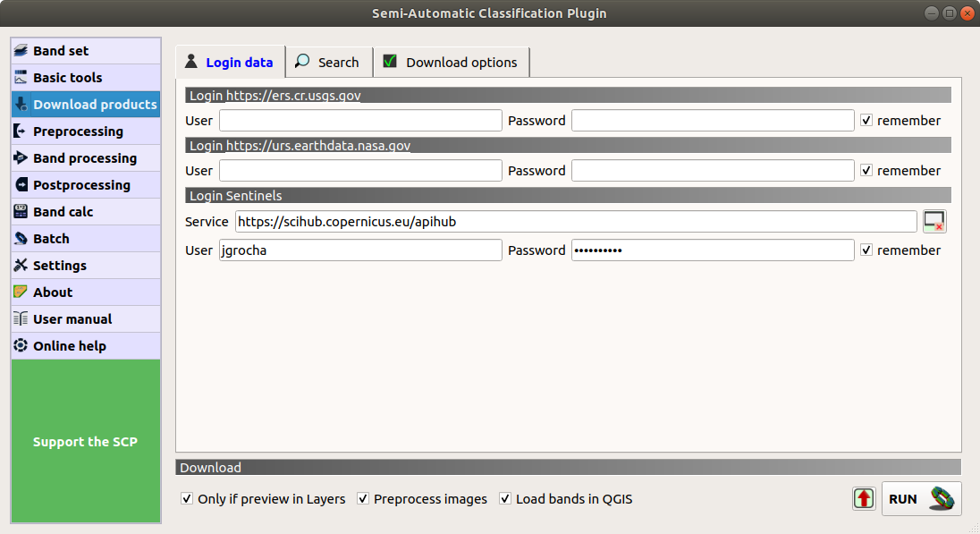Open the Band processing section
Image resolution: width=980 pixels, height=534 pixels.
(86, 158)
